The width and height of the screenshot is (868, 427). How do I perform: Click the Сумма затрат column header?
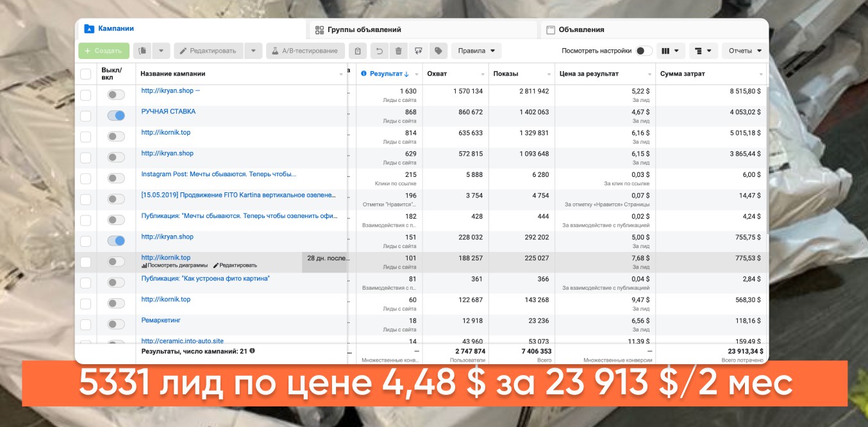(x=683, y=74)
